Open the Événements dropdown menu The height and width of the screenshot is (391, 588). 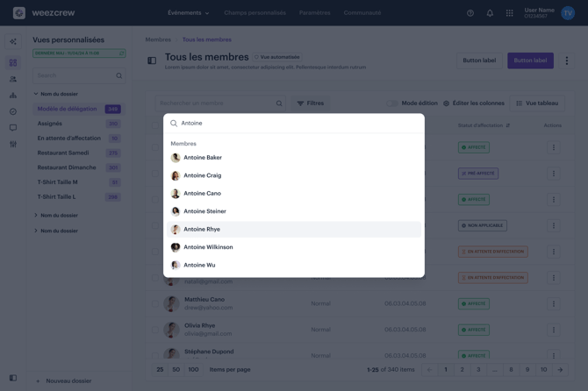(x=189, y=13)
